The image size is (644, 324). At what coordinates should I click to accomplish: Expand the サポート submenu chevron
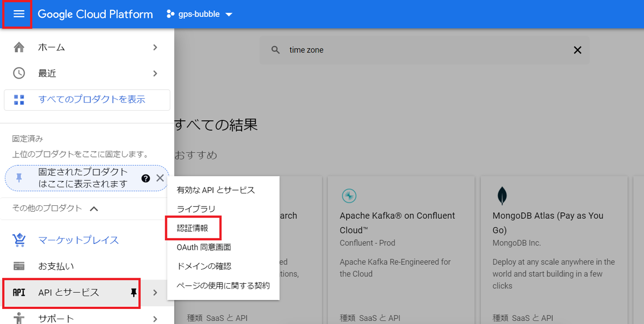click(155, 319)
